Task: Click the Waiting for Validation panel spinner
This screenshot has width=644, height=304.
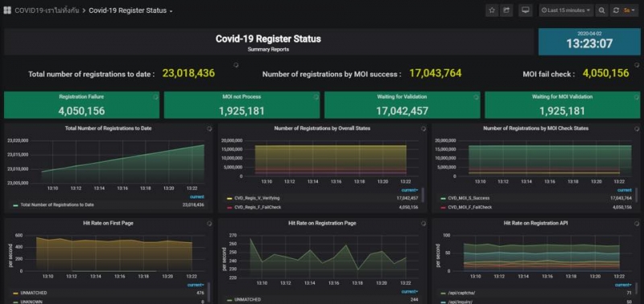Action: (476, 97)
